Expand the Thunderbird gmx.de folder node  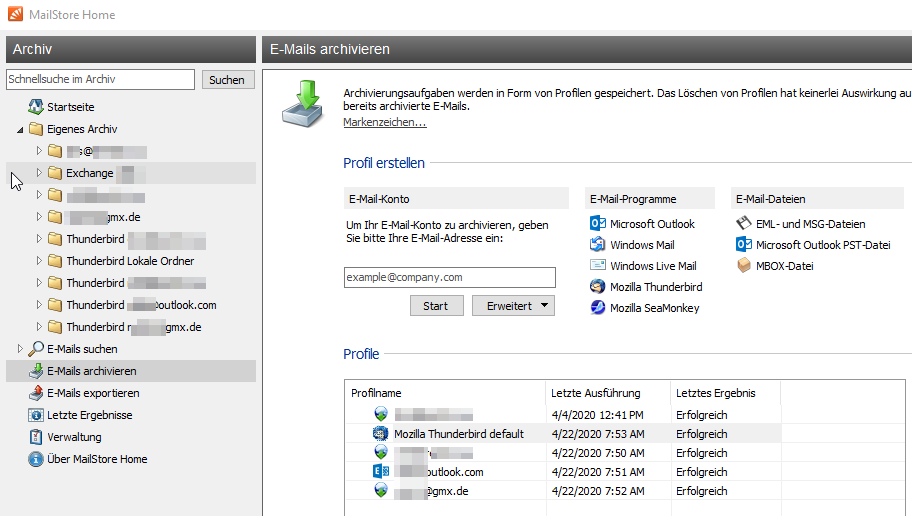39,326
